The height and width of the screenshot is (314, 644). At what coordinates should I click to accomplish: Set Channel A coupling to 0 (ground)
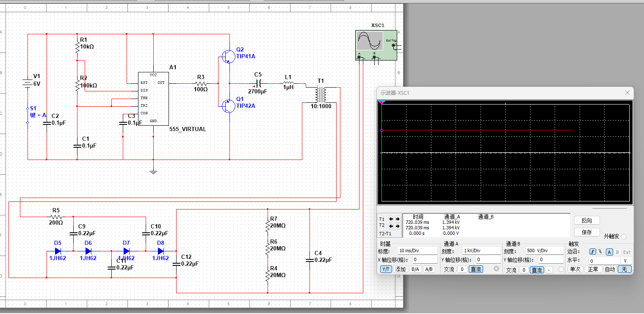(462, 269)
